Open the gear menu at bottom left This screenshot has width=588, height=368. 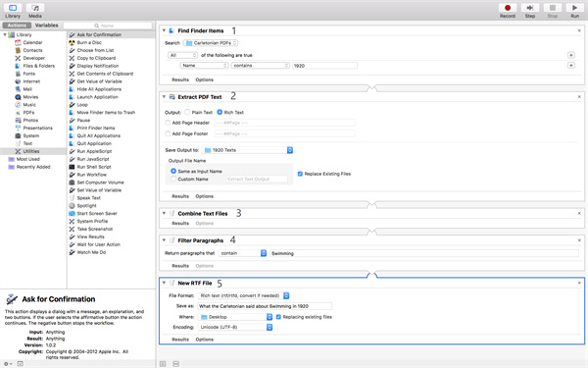(8, 364)
